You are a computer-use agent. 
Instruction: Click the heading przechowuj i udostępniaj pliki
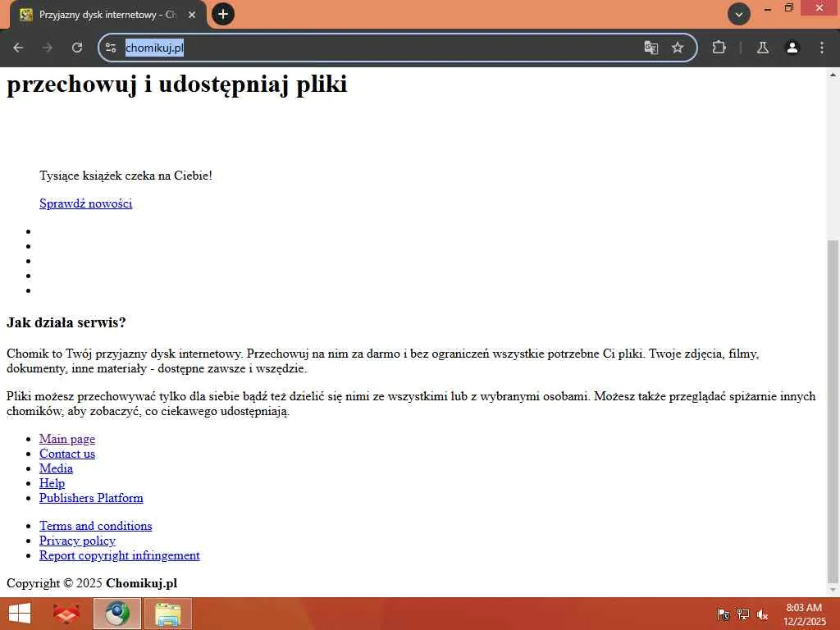pos(177,84)
